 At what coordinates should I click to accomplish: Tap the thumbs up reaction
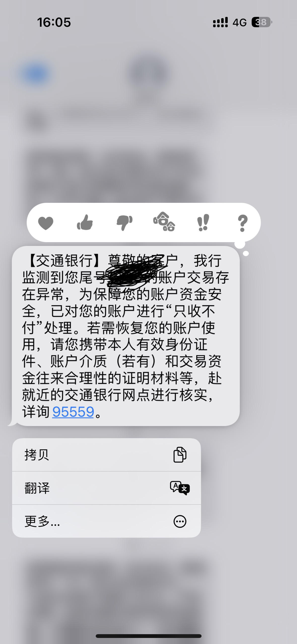[x=85, y=222]
